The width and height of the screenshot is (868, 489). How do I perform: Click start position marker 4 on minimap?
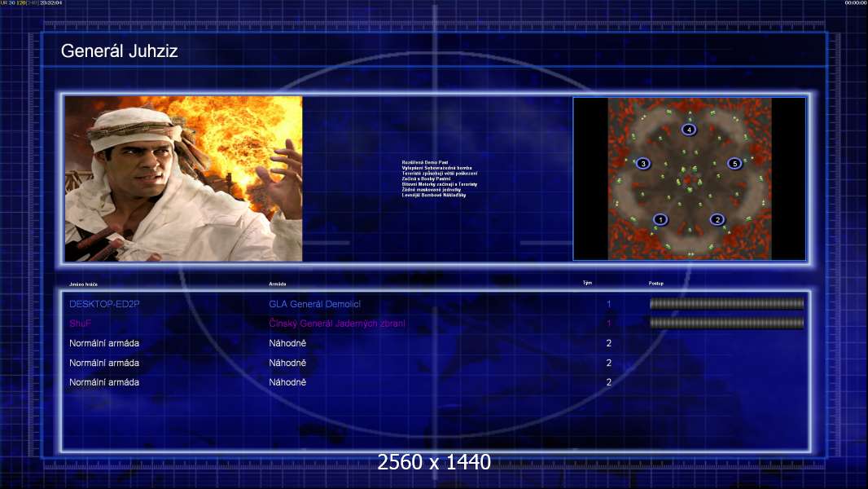point(689,130)
